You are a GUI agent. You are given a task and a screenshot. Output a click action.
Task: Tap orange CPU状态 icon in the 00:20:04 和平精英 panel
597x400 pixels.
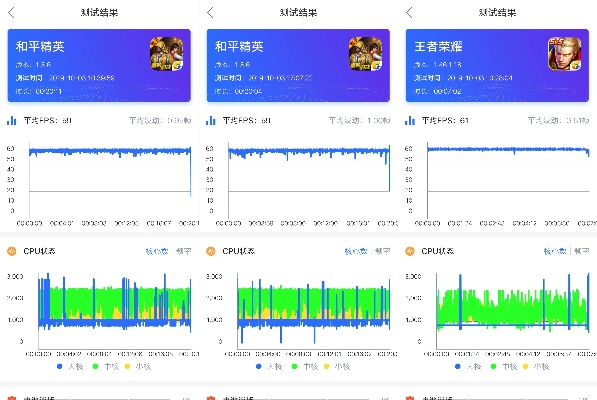211,251
